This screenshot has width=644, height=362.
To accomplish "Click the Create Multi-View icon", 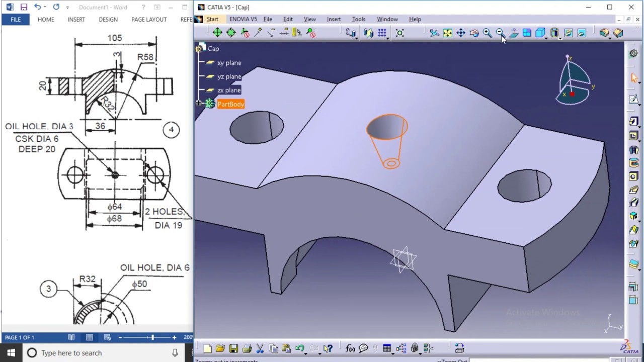I will [527, 33].
